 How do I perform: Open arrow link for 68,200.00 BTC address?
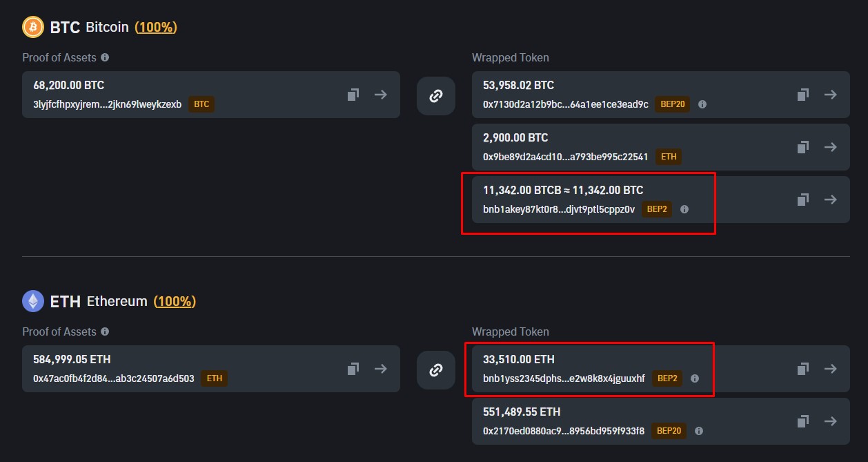pos(380,95)
